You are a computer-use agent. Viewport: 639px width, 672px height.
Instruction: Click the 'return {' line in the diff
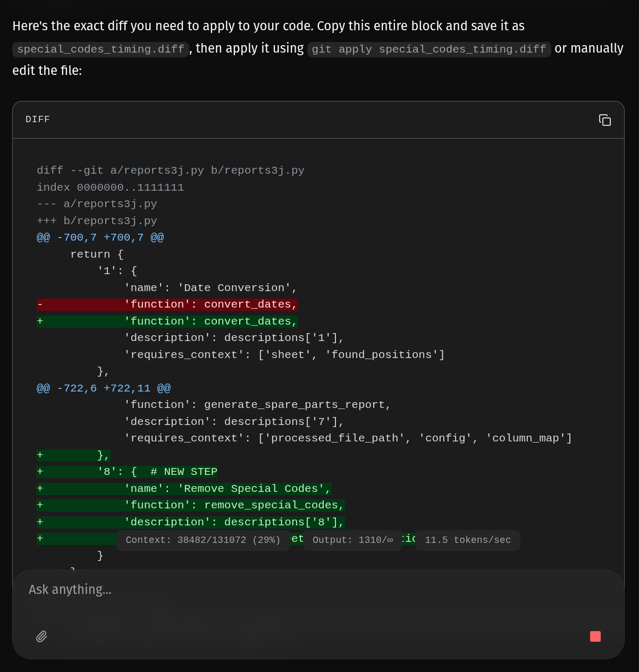tap(97, 254)
